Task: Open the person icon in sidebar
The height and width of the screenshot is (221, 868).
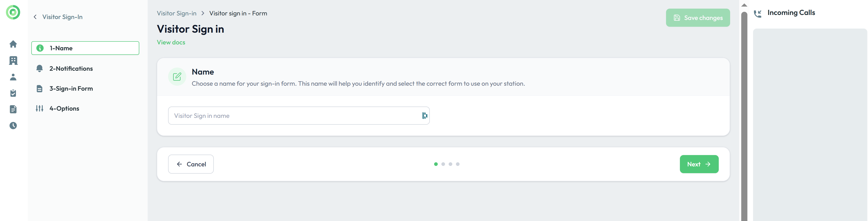Action: coord(13,77)
